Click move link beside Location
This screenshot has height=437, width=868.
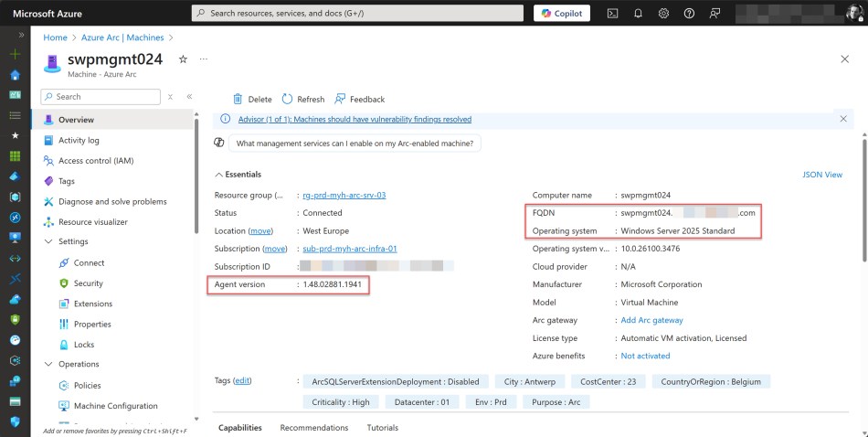coord(260,231)
